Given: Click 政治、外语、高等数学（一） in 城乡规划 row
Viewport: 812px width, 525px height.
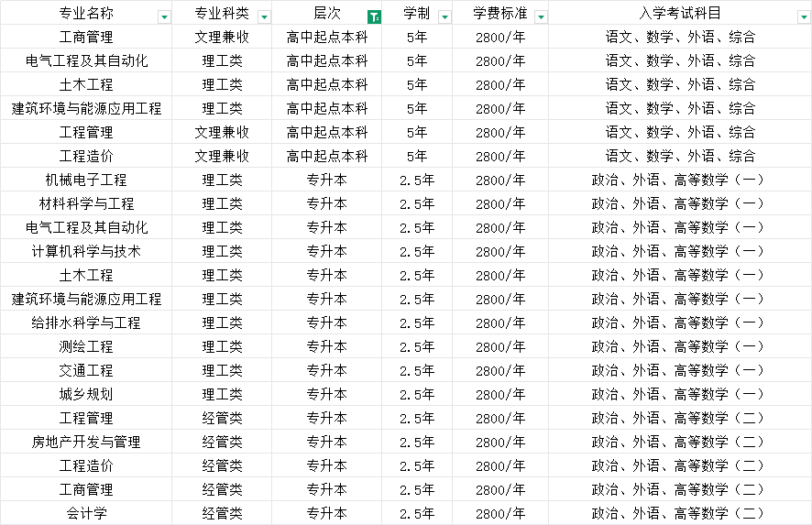Looking at the screenshot, I should 680,394.
